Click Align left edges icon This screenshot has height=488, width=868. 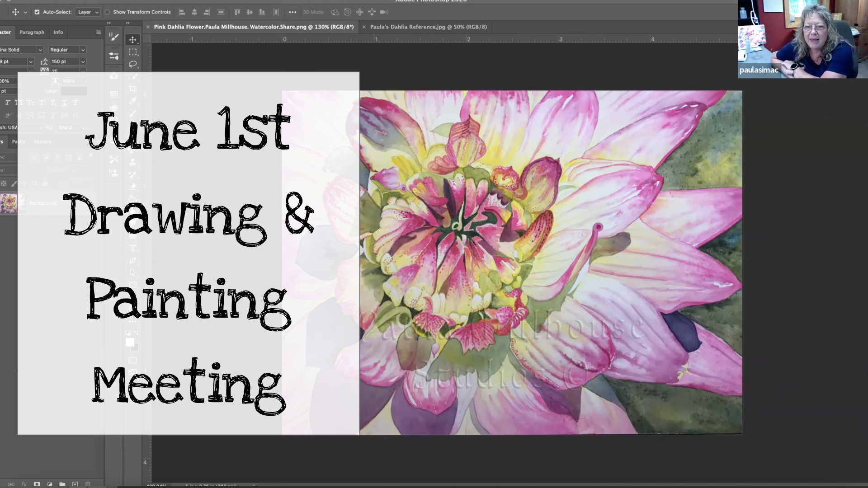tap(182, 12)
